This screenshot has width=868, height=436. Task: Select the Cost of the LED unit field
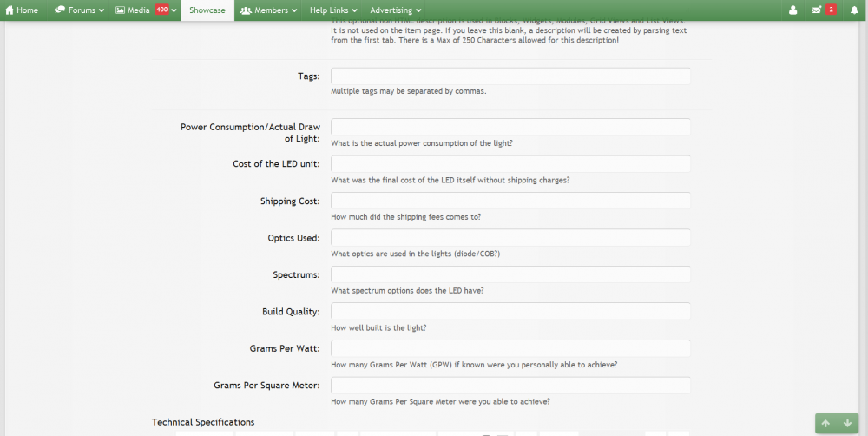(x=510, y=164)
